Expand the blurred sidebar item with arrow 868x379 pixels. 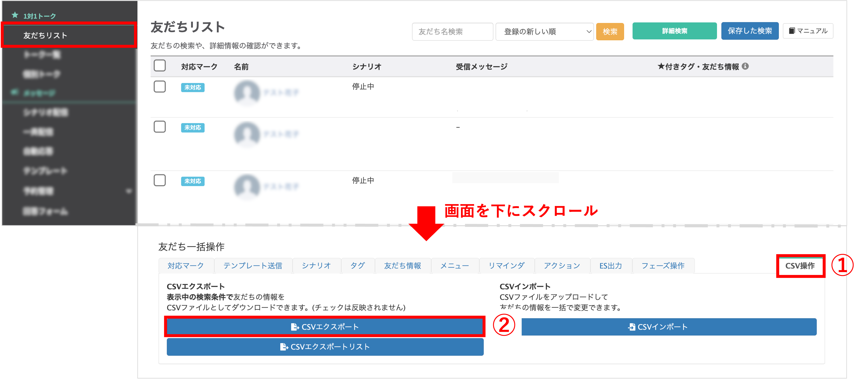pos(128,191)
